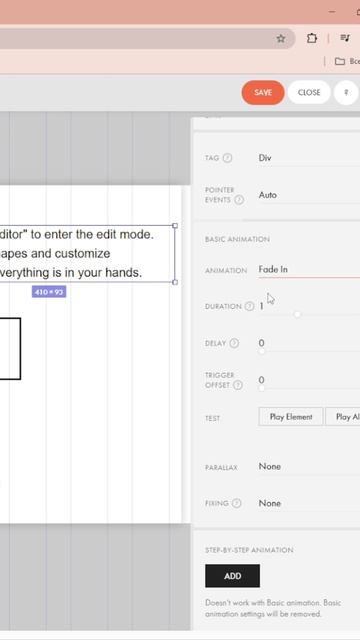Open the bookmarks folder icon
This screenshot has width=360, height=640.
tap(340, 61)
